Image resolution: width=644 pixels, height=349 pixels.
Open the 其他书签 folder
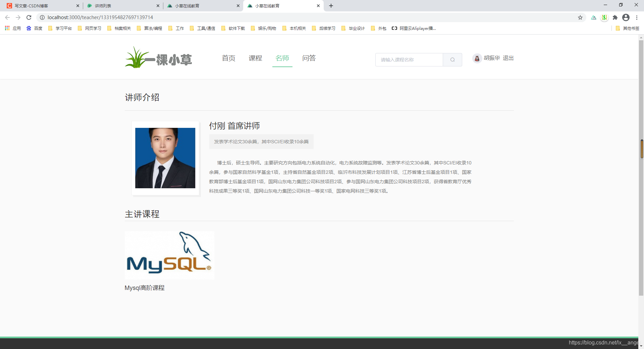(628, 29)
